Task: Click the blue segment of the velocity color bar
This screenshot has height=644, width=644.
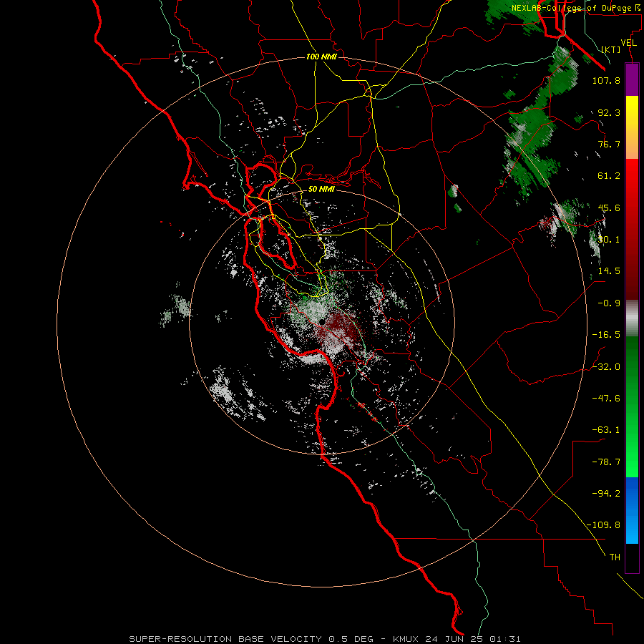Action: click(x=632, y=510)
